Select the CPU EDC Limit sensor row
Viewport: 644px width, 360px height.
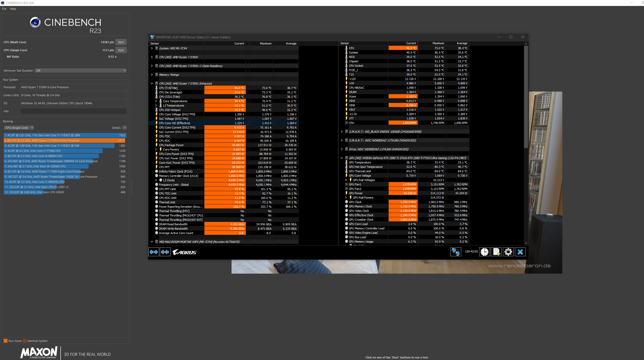[223, 198]
